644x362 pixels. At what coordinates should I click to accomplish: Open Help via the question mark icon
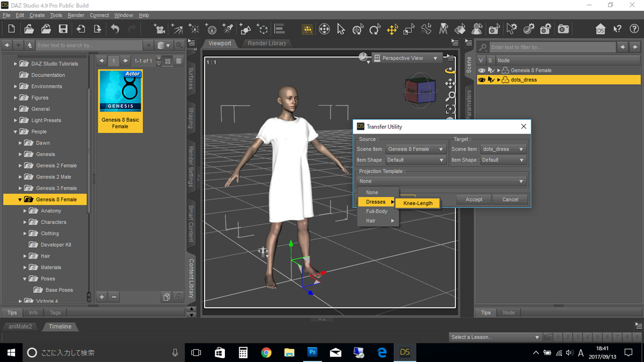click(634, 29)
